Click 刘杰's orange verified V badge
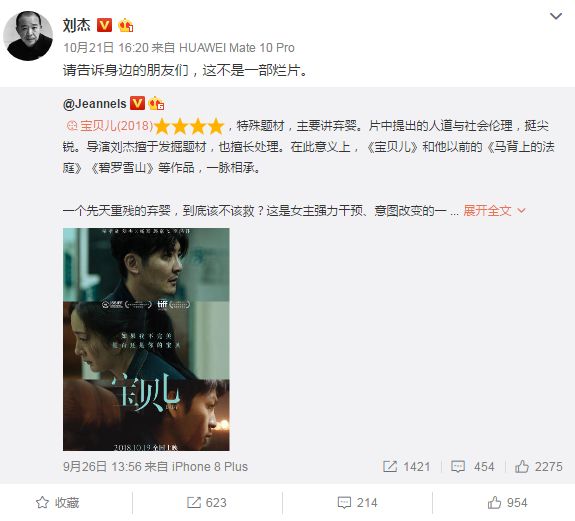Screen dimensions: 575x521 [105, 25]
